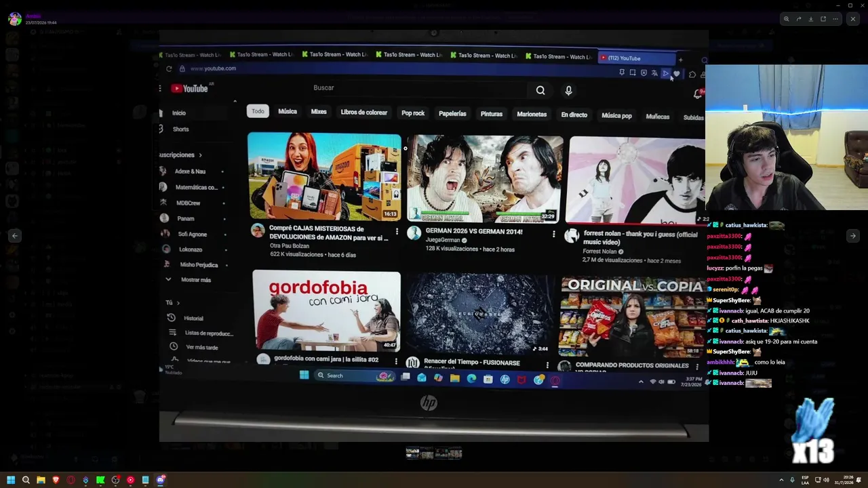Select the Todo filter chip
The image size is (868, 488).
pyautogui.click(x=258, y=111)
